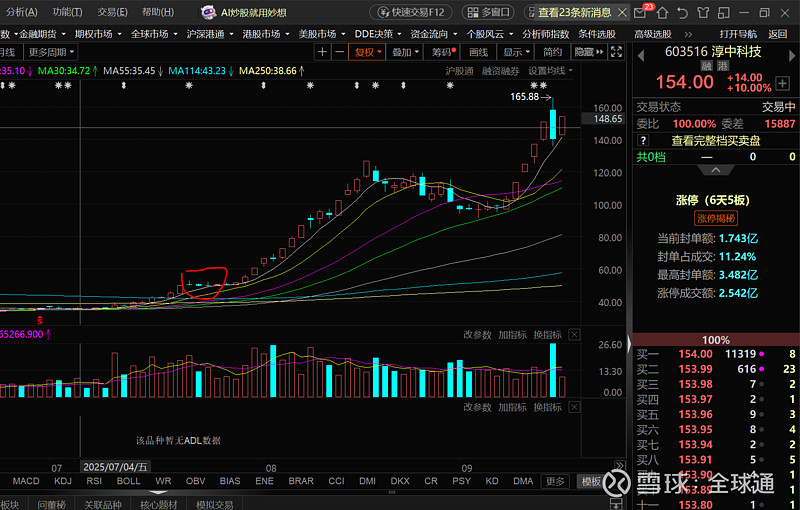The image size is (800, 510).
Task: Click the 融 margin trading tag
Action: [x=707, y=66]
